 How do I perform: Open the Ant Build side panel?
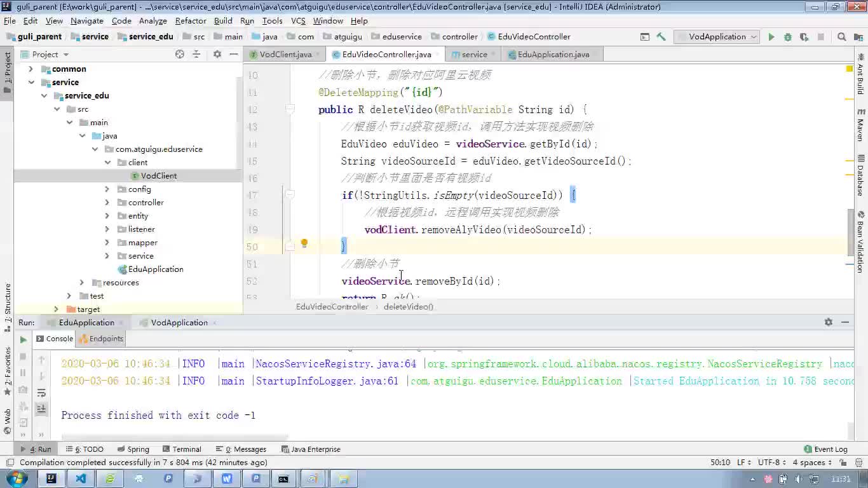(861, 75)
